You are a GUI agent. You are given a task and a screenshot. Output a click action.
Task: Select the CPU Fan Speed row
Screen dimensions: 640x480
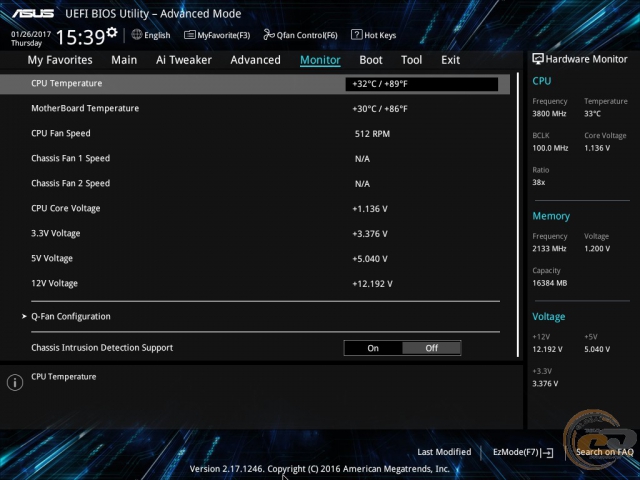(x=255, y=133)
